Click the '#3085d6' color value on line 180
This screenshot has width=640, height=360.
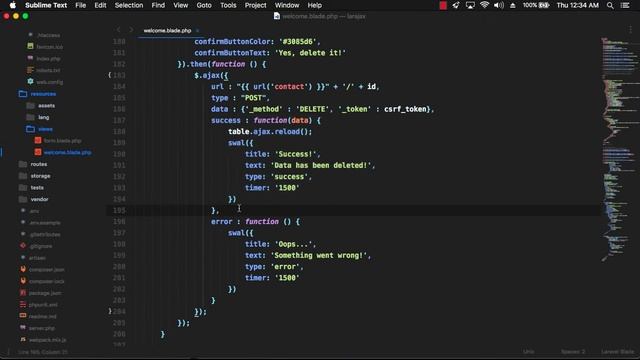(298, 42)
